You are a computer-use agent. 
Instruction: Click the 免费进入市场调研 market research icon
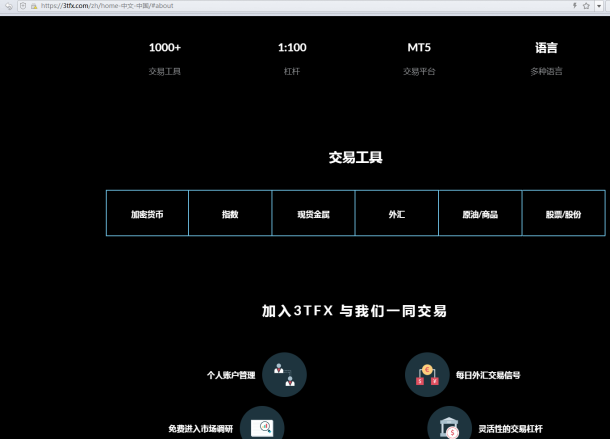[262, 423]
